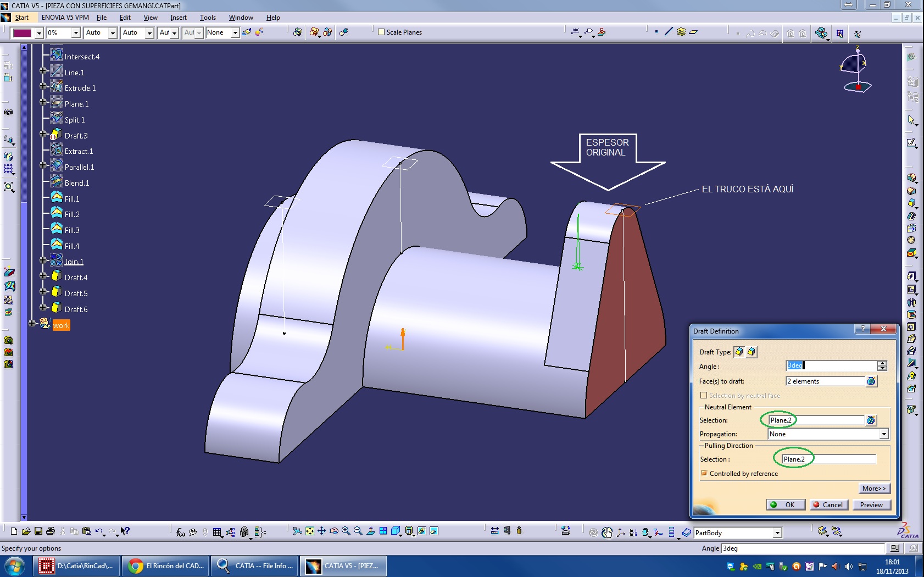Expand the Extrude.1 tree node
Screen dimensions: 924x577
[43, 86]
